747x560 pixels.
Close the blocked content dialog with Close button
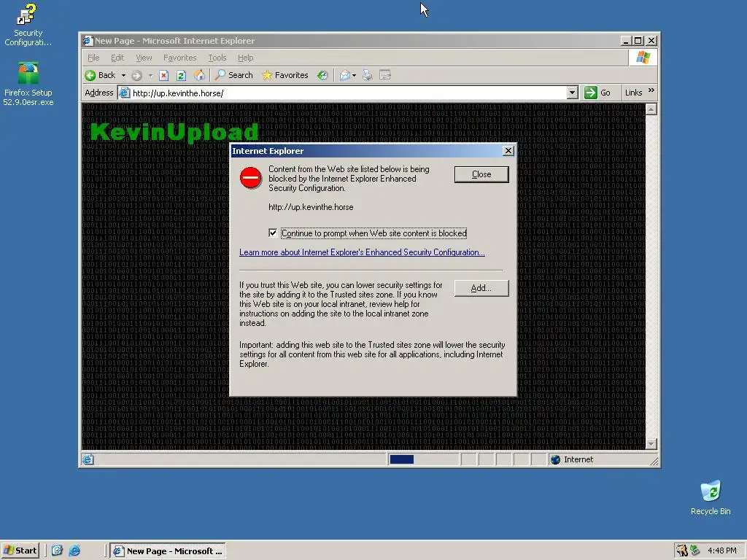[481, 174]
